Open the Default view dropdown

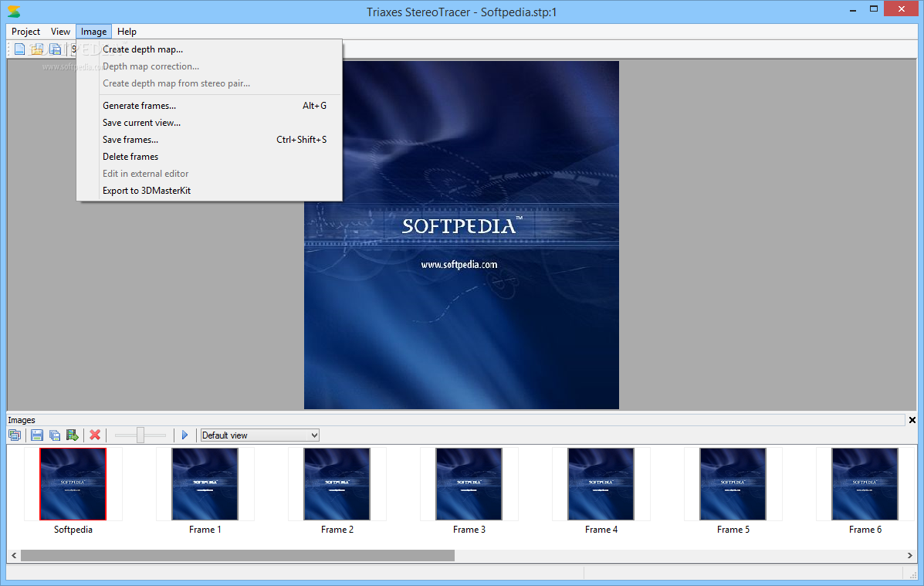260,435
